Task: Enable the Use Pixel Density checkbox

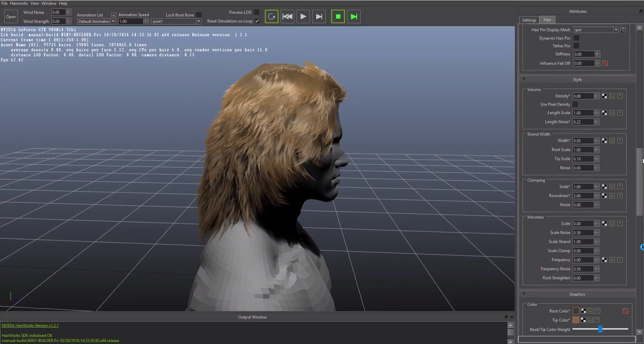Action: (576, 104)
